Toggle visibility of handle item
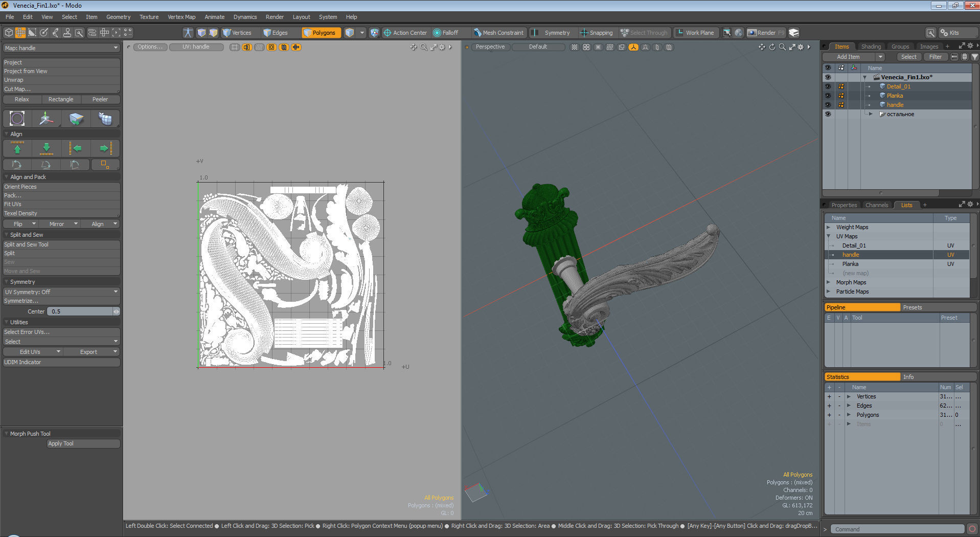Image resolution: width=980 pixels, height=537 pixels. (x=828, y=105)
